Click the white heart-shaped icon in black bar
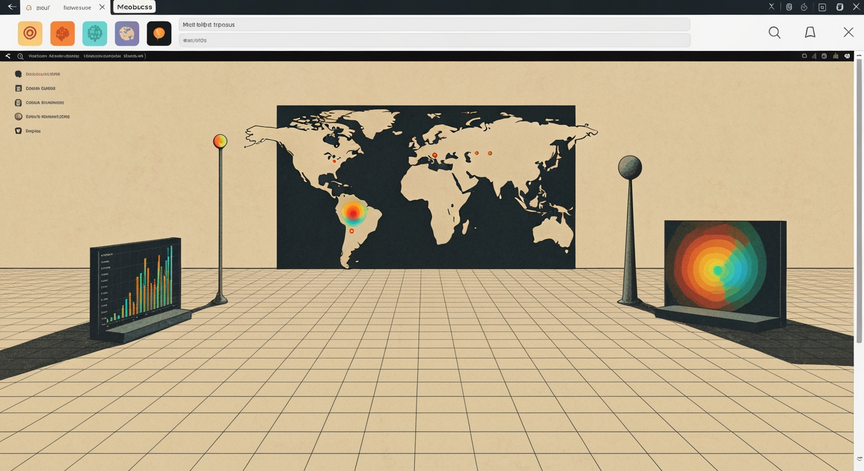Viewport: 864px width, 471px height. (847, 56)
